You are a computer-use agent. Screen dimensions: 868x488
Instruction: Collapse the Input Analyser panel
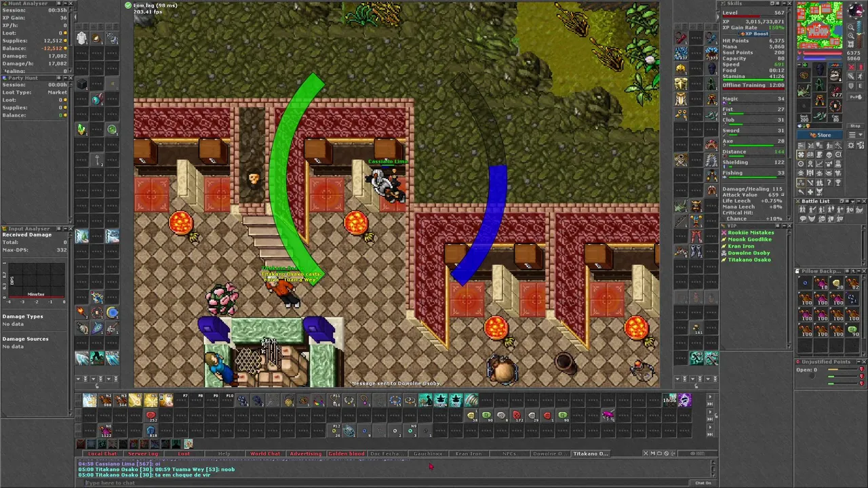65,229
